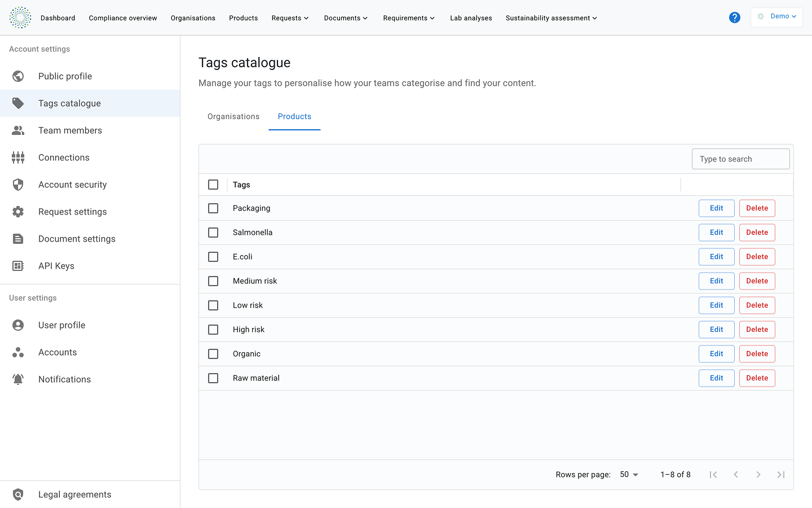Edit the Packaging tag
The image size is (812, 508).
pyautogui.click(x=717, y=208)
